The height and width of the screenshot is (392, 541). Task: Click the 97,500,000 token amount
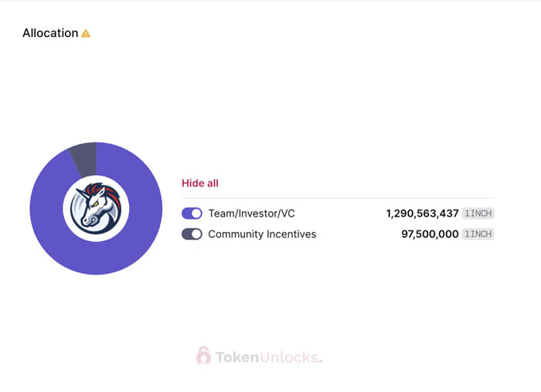pyautogui.click(x=430, y=234)
